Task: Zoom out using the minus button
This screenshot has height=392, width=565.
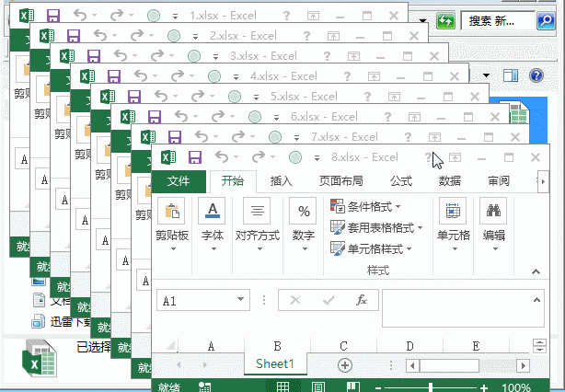Action: [378, 388]
